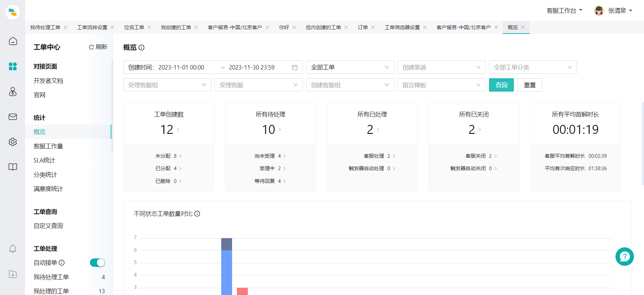Image resolution: width=644 pixels, height=295 pixels.
Task: Open the help question mark floating button
Action: pyautogui.click(x=625, y=257)
